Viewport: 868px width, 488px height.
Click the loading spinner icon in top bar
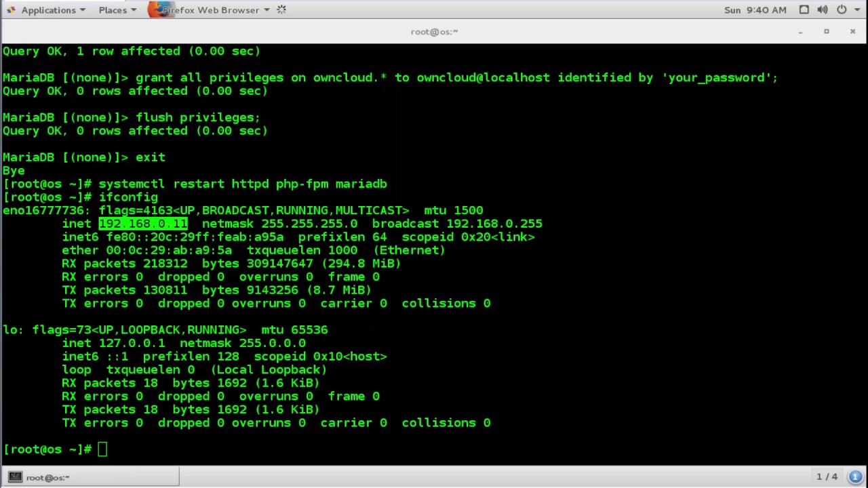click(281, 9)
